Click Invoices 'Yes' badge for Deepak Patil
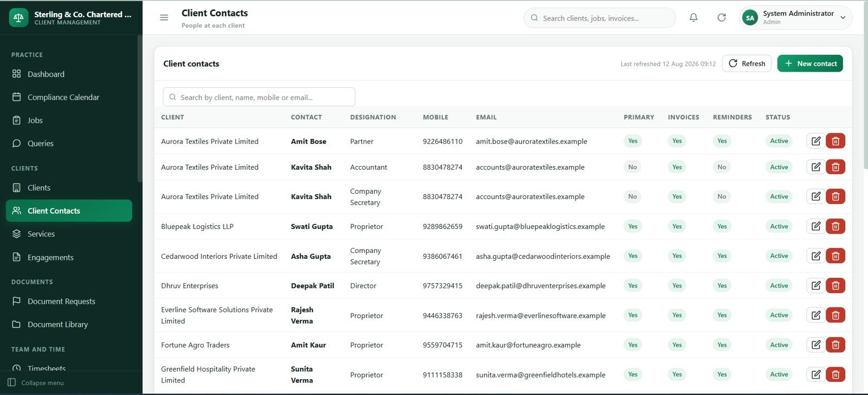868x395 pixels. (x=677, y=285)
